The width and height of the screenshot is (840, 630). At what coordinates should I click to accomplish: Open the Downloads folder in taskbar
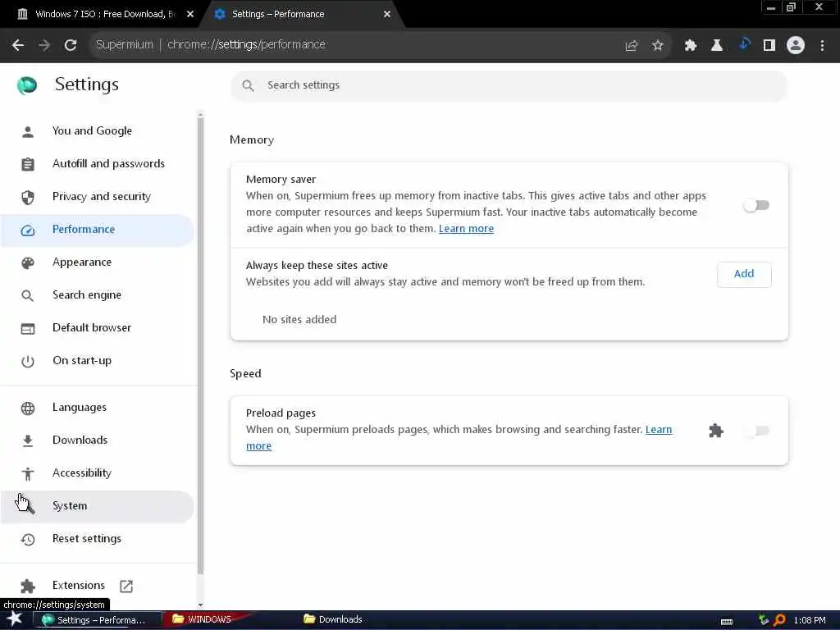click(x=333, y=620)
